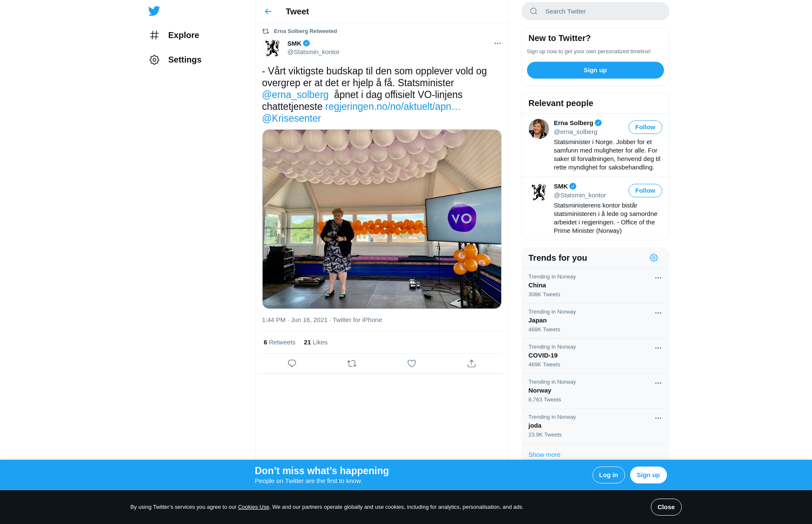812x524 pixels.
Task: Click the tweet timestamp 1:44 PM Jun 16, 2021
Action: tap(294, 320)
